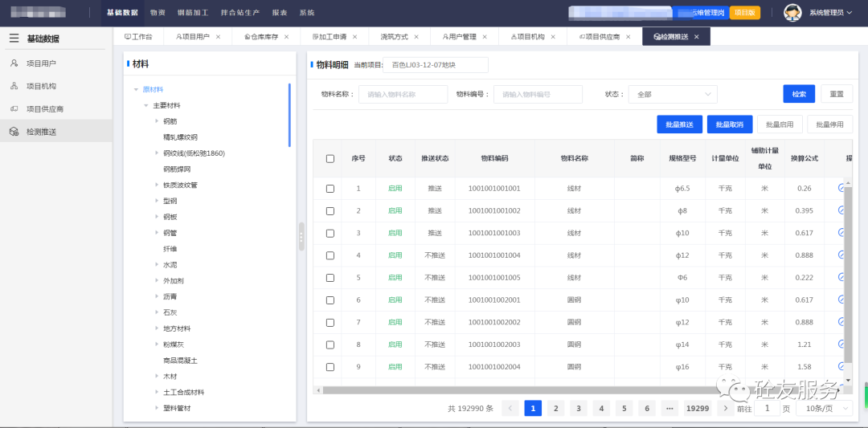Click the hamburger menu icon beside 基础数据
The width and height of the screenshot is (868, 428).
pyautogui.click(x=14, y=39)
